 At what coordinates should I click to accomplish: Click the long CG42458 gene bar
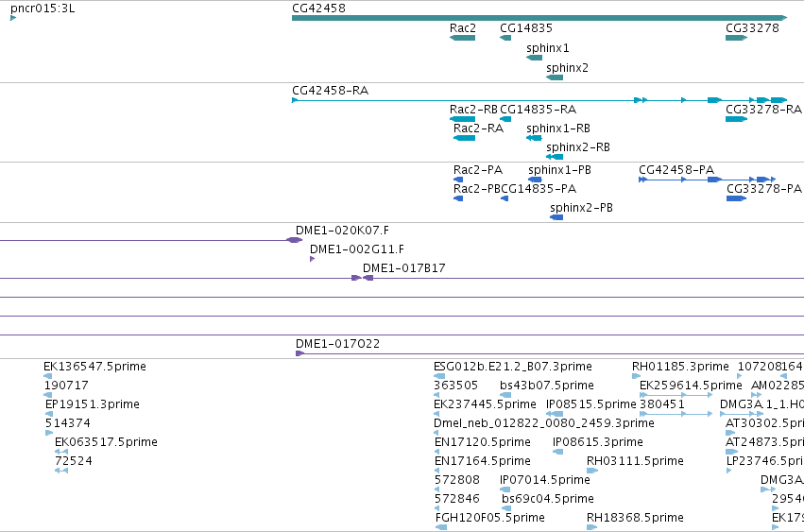(x=539, y=18)
